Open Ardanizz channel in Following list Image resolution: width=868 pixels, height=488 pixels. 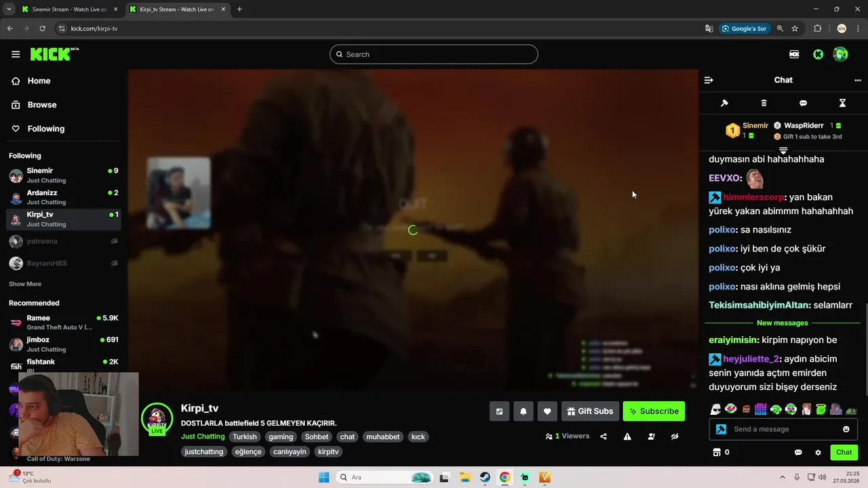click(x=64, y=197)
